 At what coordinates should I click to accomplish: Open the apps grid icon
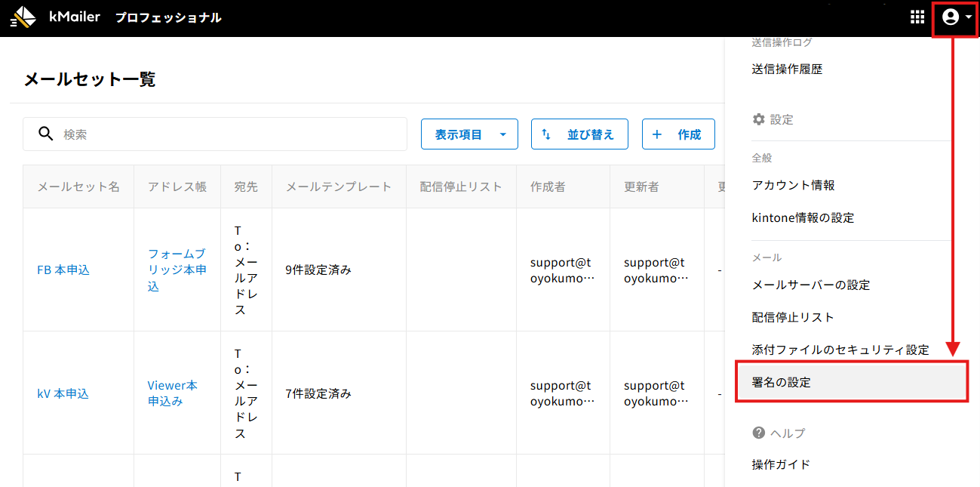(x=917, y=17)
